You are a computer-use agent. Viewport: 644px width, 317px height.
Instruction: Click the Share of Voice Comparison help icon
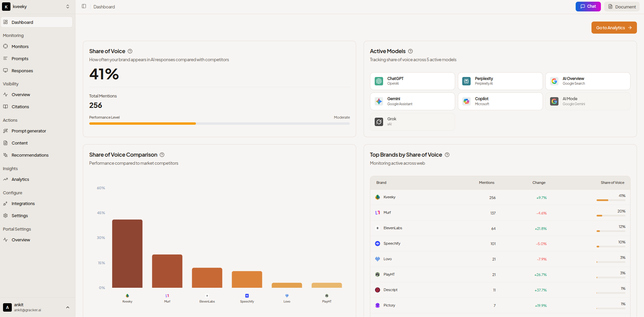point(162,155)
